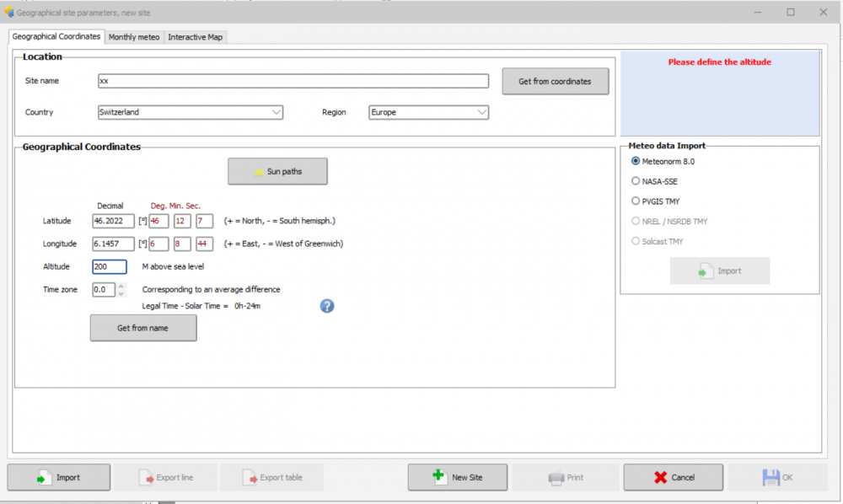Screen dimensions: 843x504
Task: Click the Site name text field
Action: pyautogui.click(x=293, y=81)
